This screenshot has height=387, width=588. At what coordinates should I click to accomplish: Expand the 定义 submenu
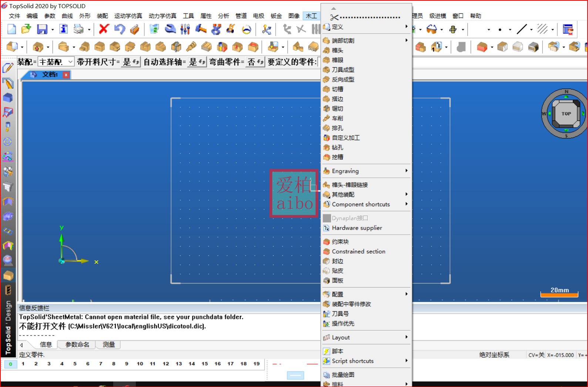coord(366,27)
